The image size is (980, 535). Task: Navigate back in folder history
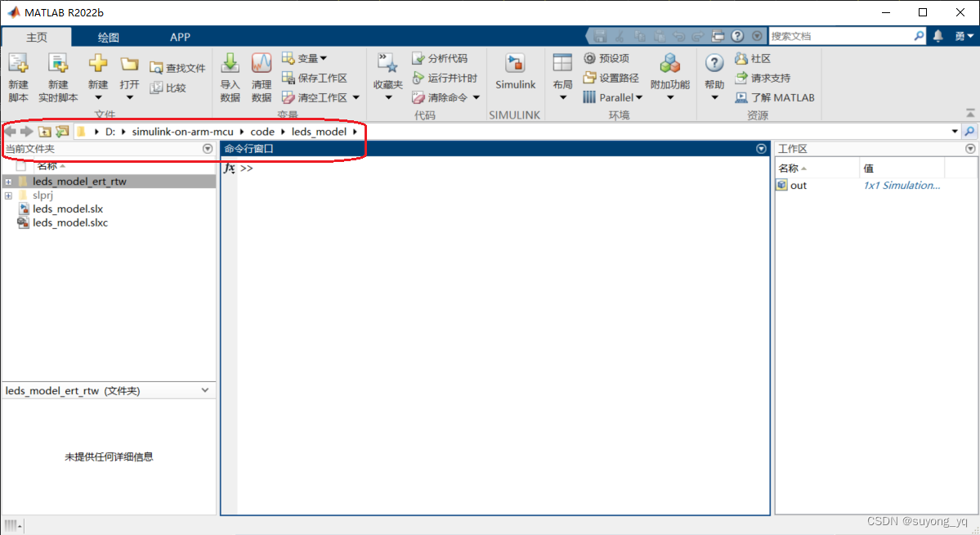click(10, 132)
